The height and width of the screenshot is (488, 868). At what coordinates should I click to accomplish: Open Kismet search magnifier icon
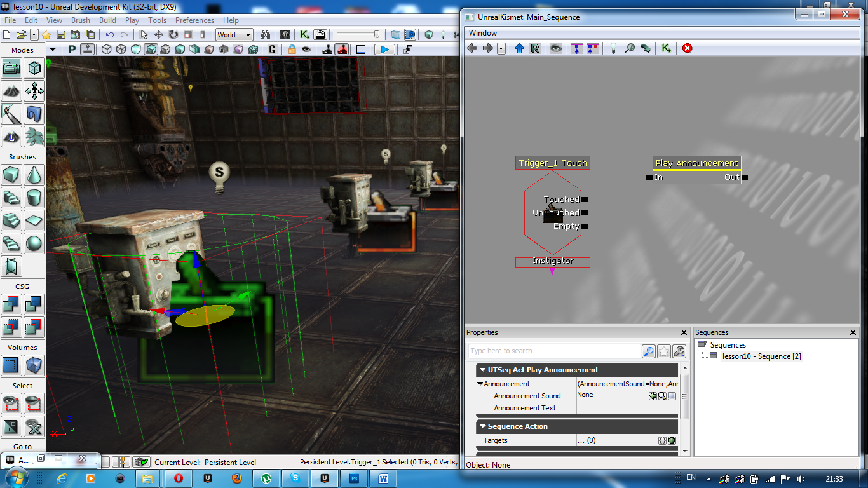[630, 48]
